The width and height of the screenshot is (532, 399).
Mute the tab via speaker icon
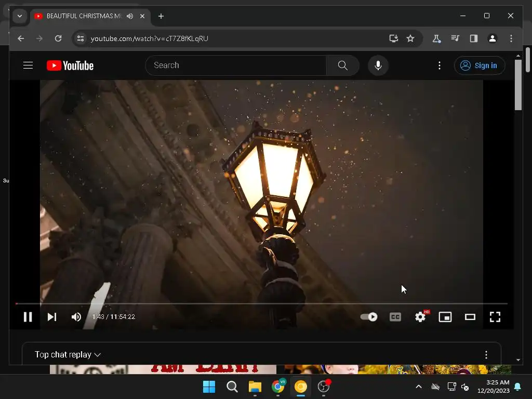click(x=130, y=16)
